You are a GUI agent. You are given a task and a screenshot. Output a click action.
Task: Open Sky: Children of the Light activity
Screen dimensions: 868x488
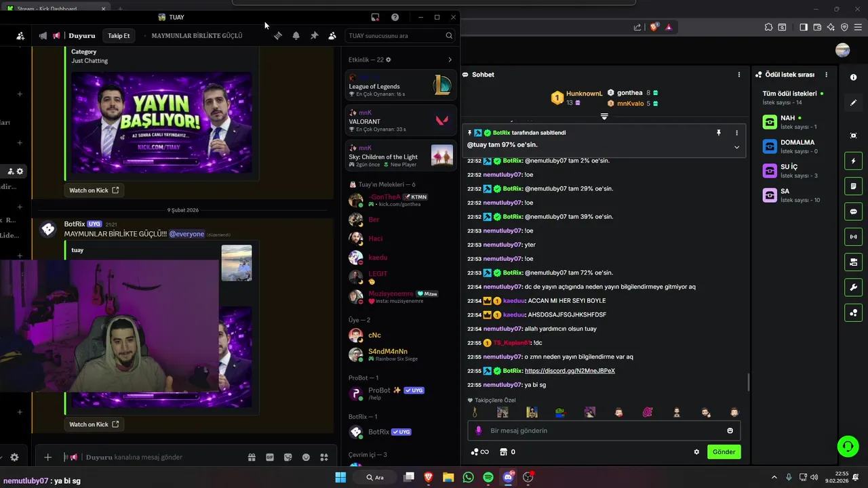point(400,155)
